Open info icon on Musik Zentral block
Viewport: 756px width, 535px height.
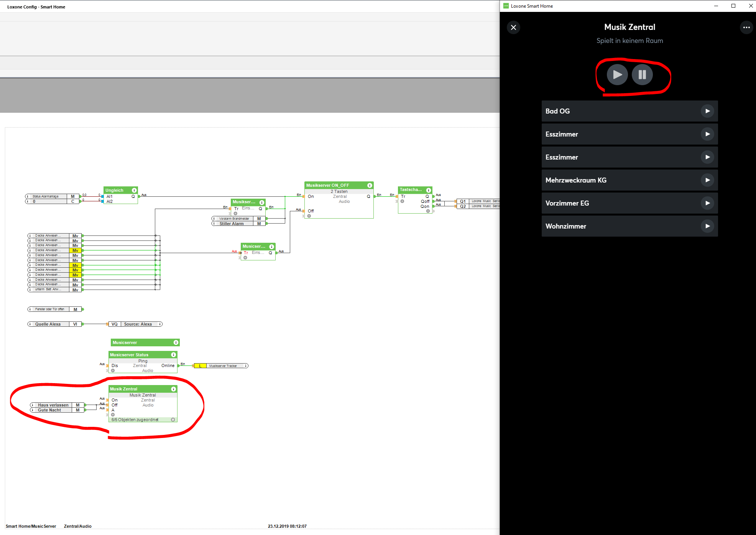[x=173, y=389]
